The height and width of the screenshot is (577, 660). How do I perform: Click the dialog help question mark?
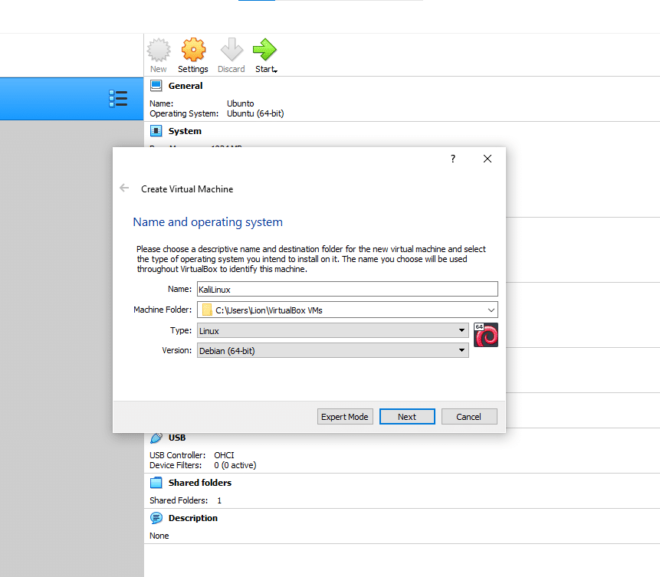point(453,159)
